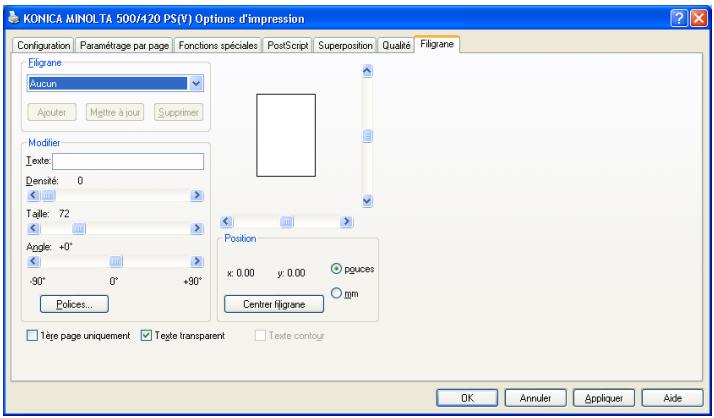The height and width of the screenshot is (418, 714).
Task: Toggle Texte contour checkbox
Action: 260,336
